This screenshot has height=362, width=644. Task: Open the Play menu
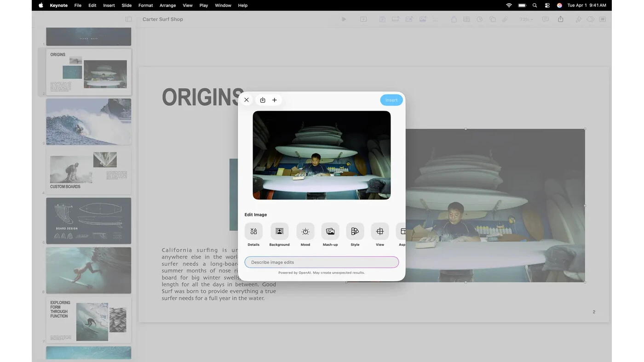coord(204,6)
